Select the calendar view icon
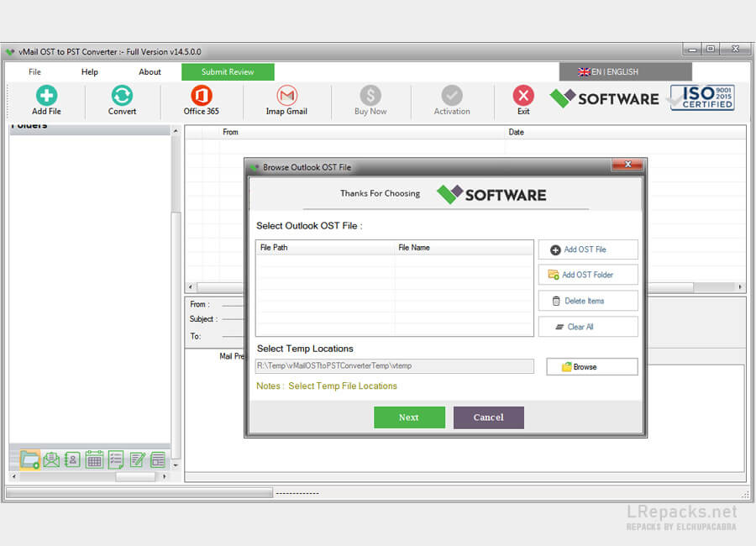This screenshot has height=546, width=756. [x=94, y=459]
